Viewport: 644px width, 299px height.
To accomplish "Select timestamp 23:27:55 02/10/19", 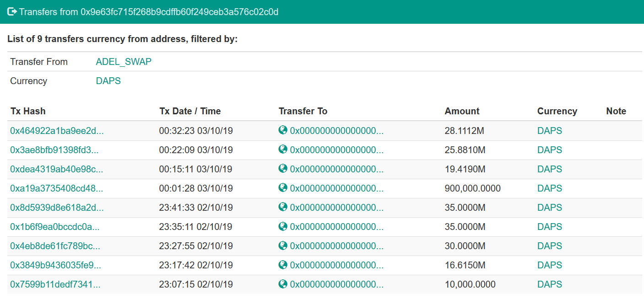I will click(x=196, y=246).
